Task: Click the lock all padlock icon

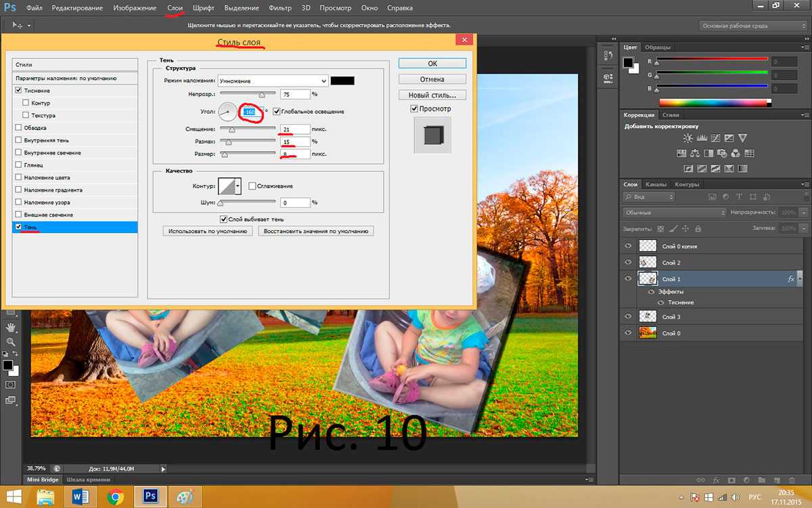Action: click(698, 229)
